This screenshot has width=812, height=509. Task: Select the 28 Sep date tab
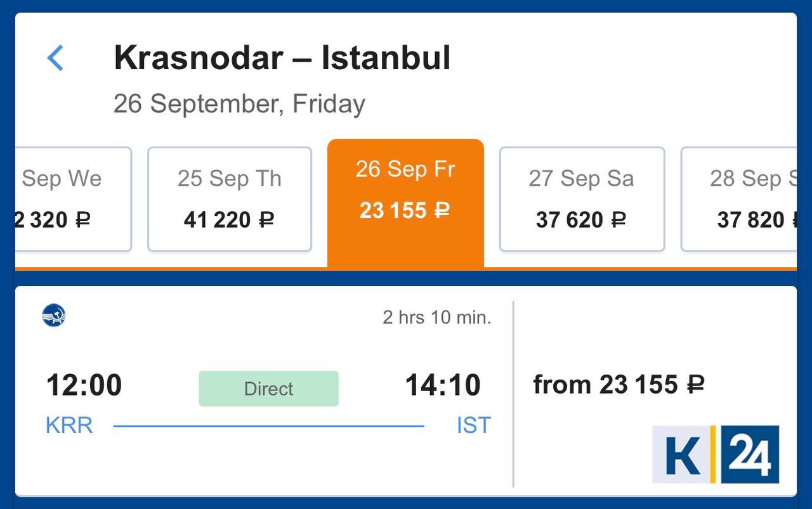[739, 199]
